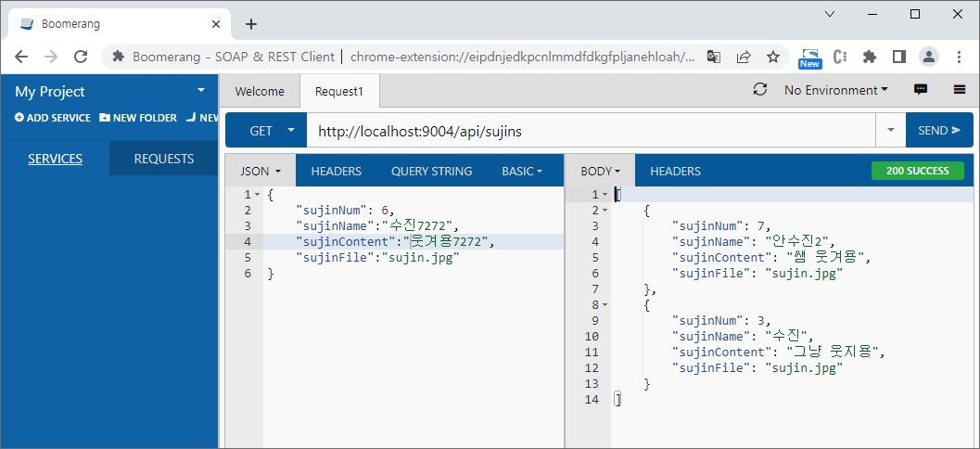Open the No Environment dropdown
Image resolution: width=980 pixels, height=449 pixels.
[836, 90]
